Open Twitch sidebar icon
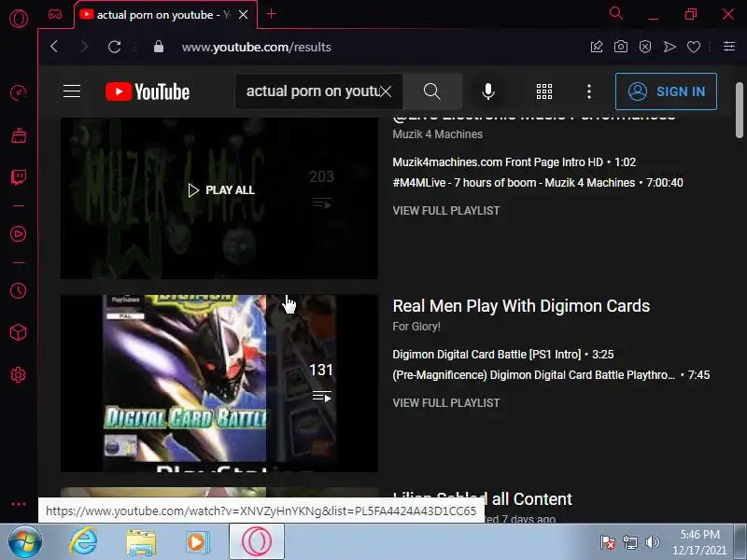The height and width of the screenshot is (560, 747). point(19,177)
